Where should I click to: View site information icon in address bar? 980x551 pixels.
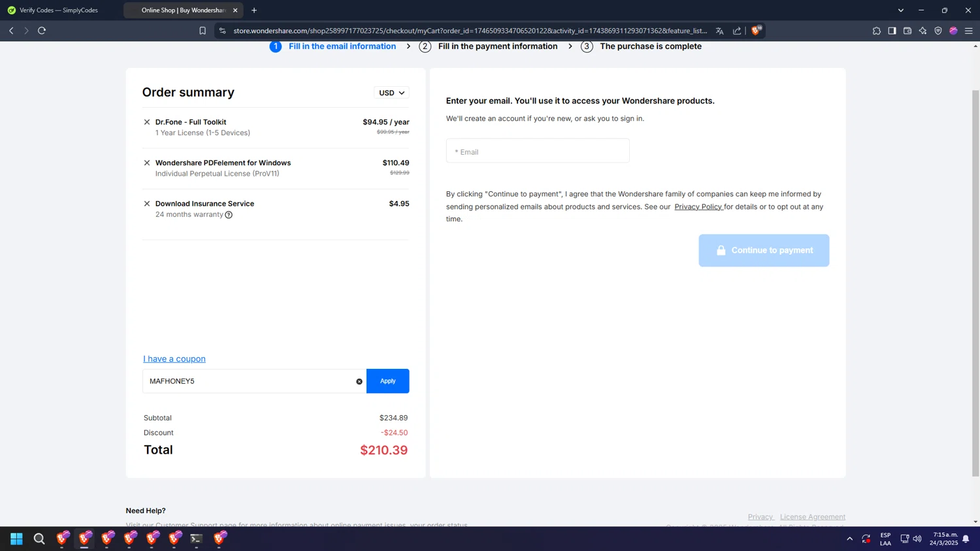click(223, 31)
